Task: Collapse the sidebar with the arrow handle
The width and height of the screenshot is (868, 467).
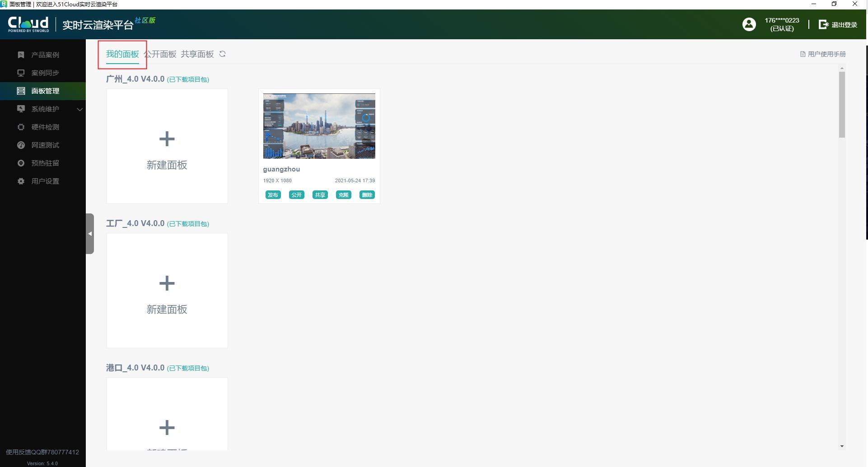Action: click(90, 234)
